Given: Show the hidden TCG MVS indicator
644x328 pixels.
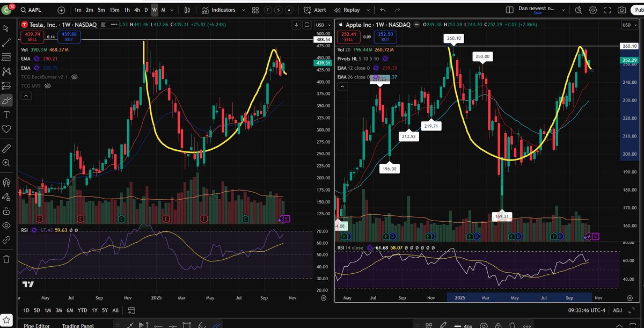Looking at the screenshot, I should pyautogui.click(x=47, y=86).
